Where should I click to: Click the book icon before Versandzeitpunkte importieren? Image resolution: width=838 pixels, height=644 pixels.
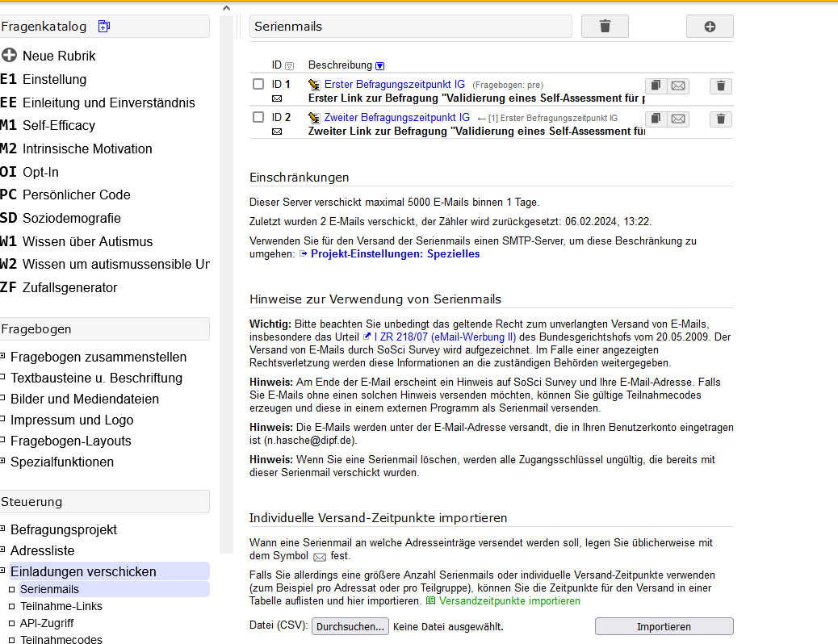coord(431,600)
